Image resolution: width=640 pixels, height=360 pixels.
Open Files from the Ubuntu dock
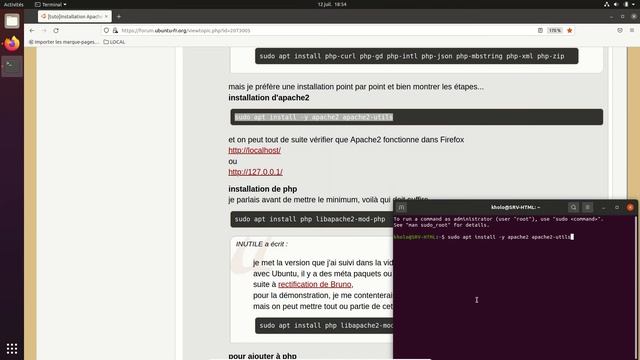tap(12, 21)
